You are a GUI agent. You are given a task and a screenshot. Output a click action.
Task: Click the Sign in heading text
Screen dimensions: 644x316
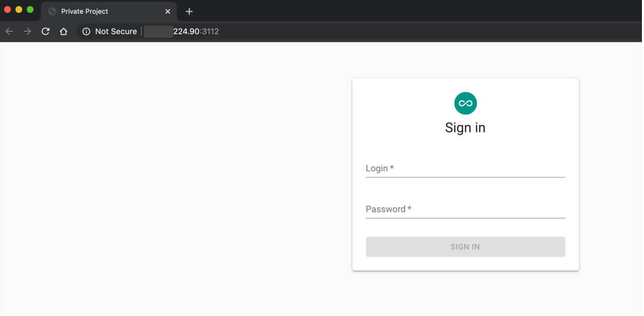(464, 127)
